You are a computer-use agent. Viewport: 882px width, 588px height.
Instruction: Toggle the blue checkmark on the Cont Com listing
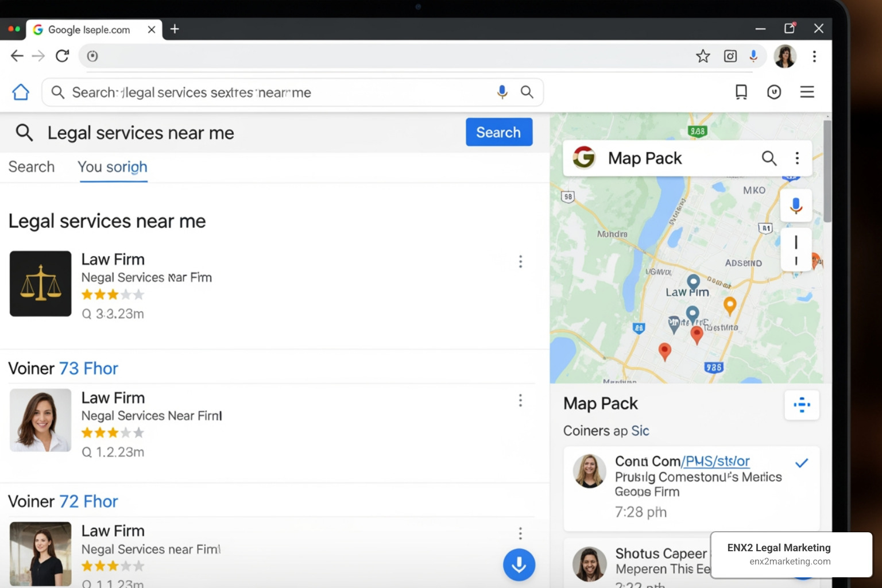[x=802, y=463]
